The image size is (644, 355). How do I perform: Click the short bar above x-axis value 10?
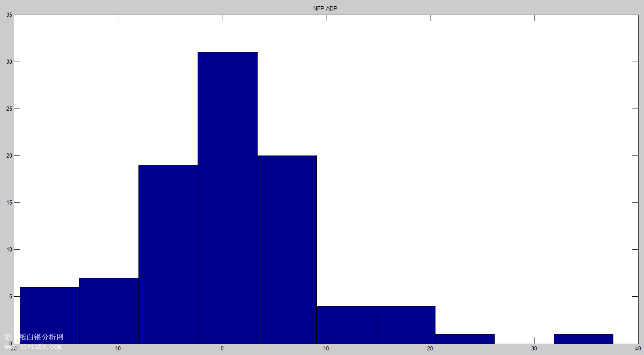346,325
